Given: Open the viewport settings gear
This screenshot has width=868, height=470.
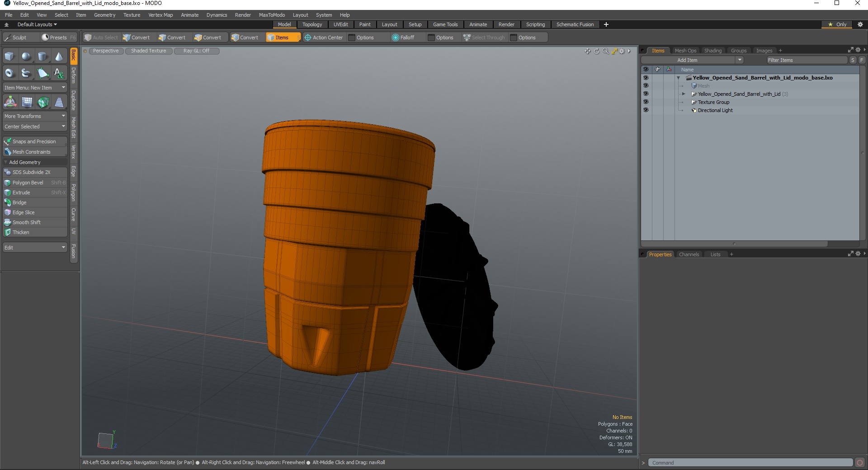Looking at the screenshot, I should pyautogui.click(x=622, y=51).
